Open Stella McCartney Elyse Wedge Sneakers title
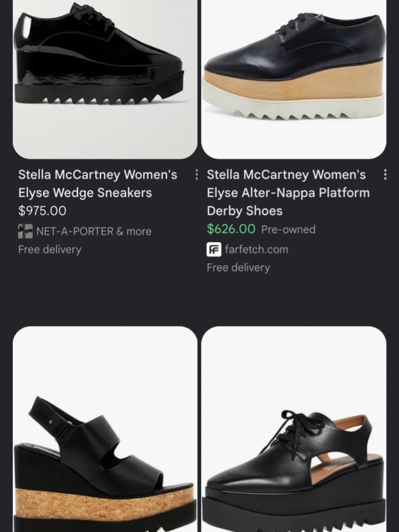 point(98,184)
